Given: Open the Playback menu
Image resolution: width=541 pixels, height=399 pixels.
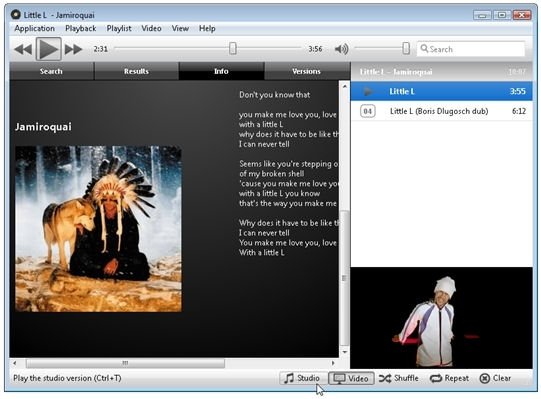Looking at the screenshot, I should [81, 29].
